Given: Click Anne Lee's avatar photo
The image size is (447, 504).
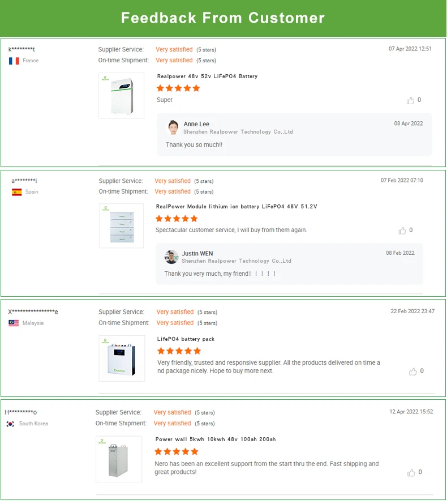Looking at the screenshot, I should pyautogui.click(x=173, y=127).
